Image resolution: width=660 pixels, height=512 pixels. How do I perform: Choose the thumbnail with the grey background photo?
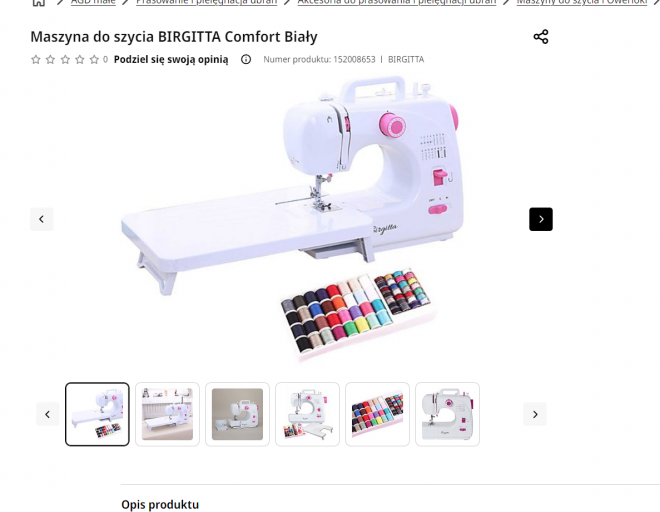pos(237,414)
